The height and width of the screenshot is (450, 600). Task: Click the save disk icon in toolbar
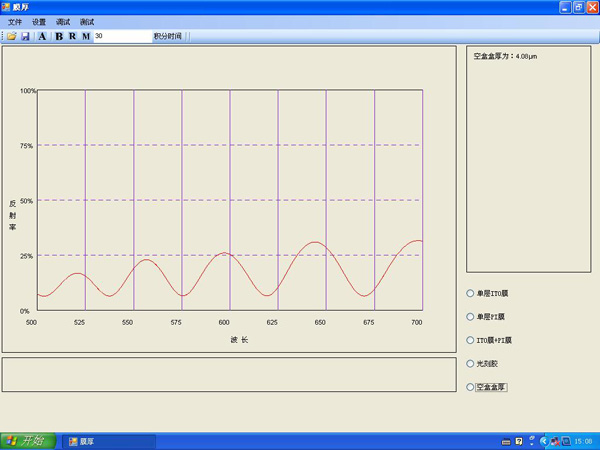point(25,36)
